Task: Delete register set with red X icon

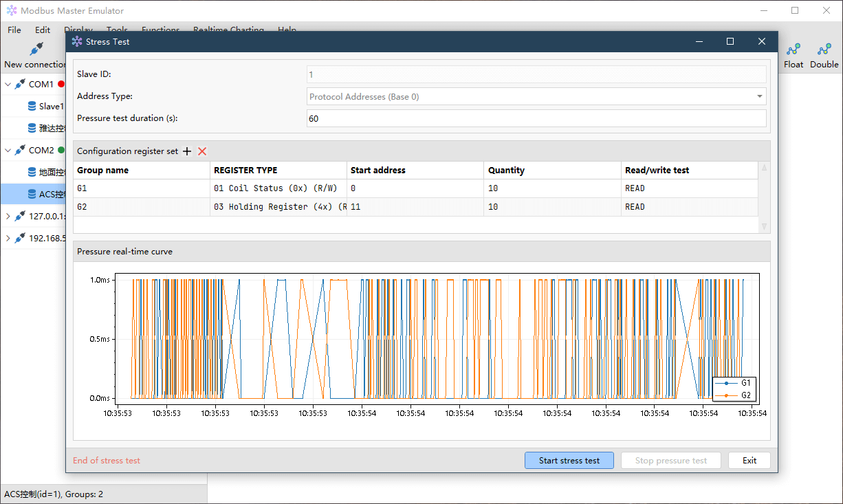Action: [202, 151]
